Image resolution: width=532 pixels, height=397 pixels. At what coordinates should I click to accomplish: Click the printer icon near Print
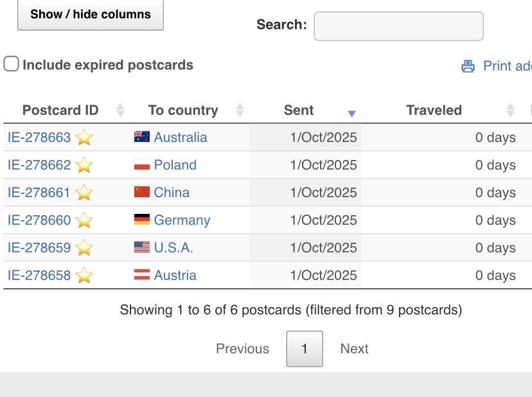tap(468, 66)
